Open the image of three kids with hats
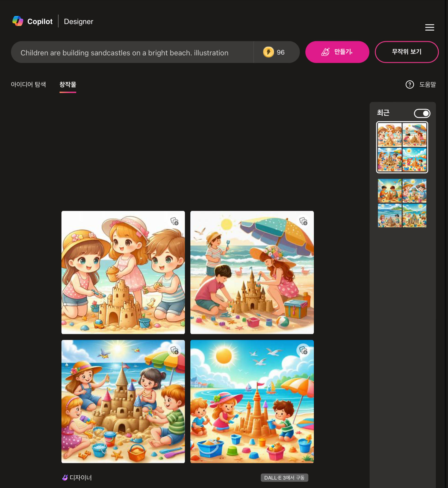The image size is (448, 488). (x=123, y=272)
